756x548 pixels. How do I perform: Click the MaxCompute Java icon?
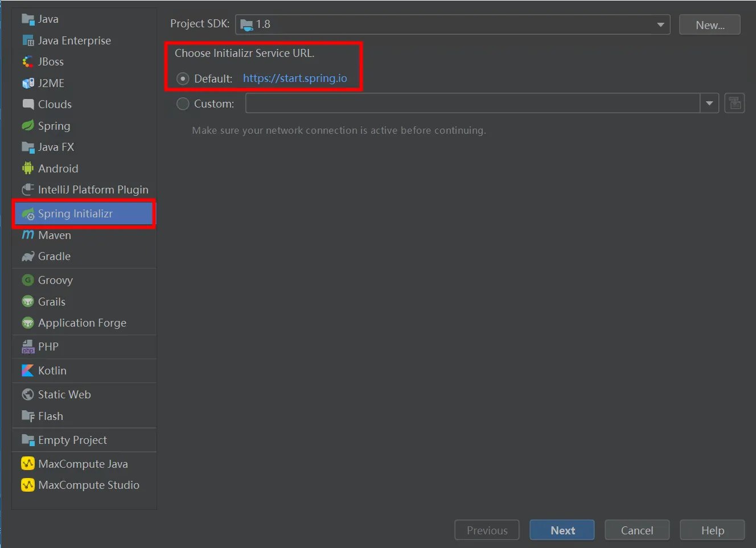[x=28, y=464]
